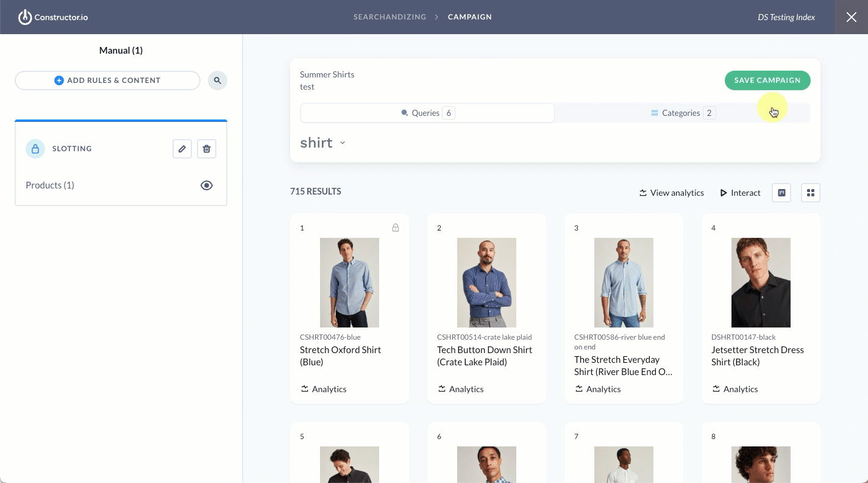Switch to board layout view icon
The width and height of the screenshot is (868, 483).
781,193
